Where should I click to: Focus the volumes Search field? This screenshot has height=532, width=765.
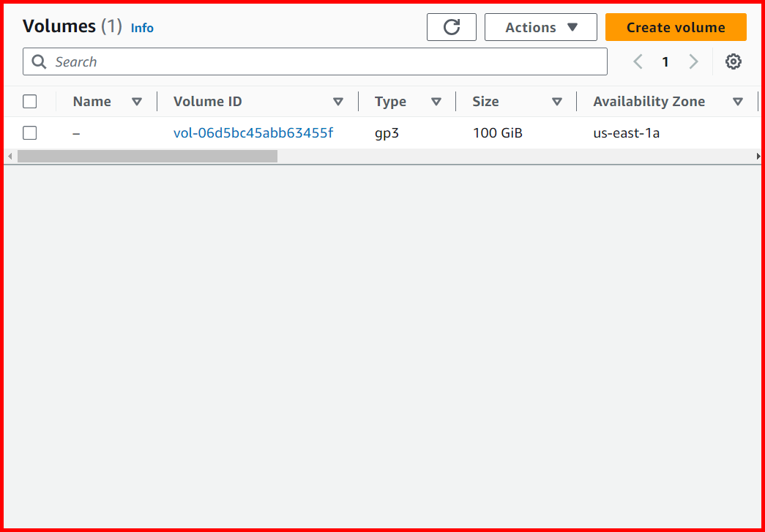coord(322,61)
